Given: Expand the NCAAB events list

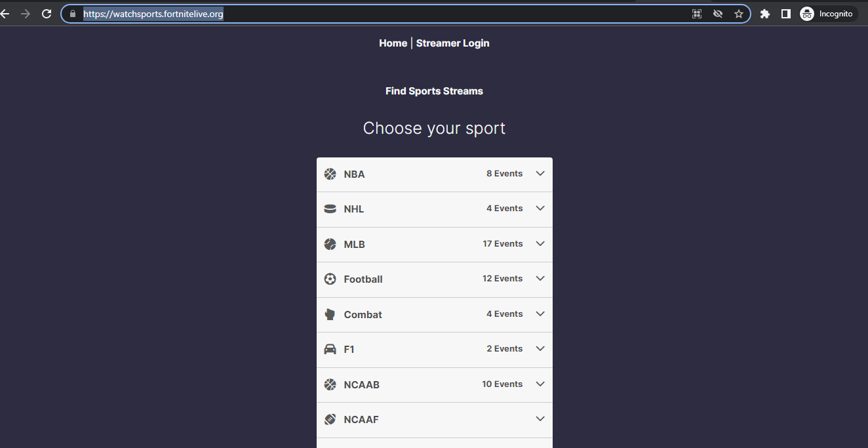Looking at the screenshot, I should (x=540, y=384).
